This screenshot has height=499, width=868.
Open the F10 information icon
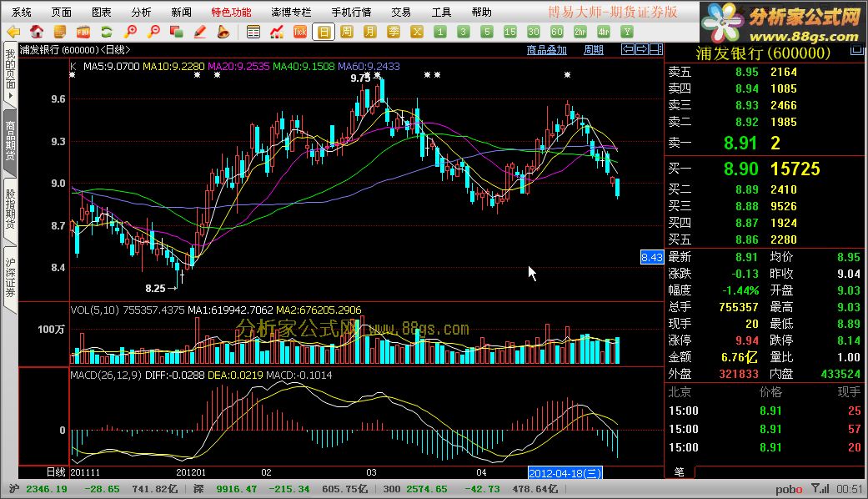(x=83, y=32)
